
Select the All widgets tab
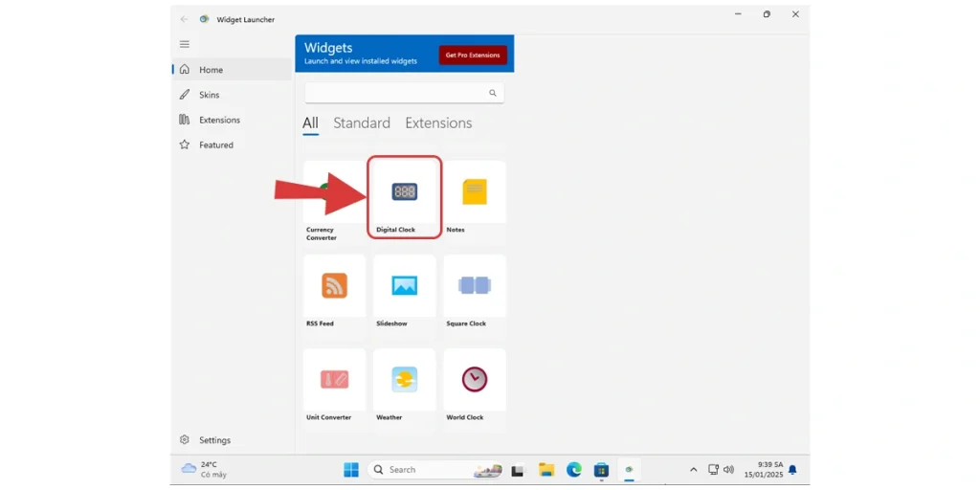(x=310, y=123)
